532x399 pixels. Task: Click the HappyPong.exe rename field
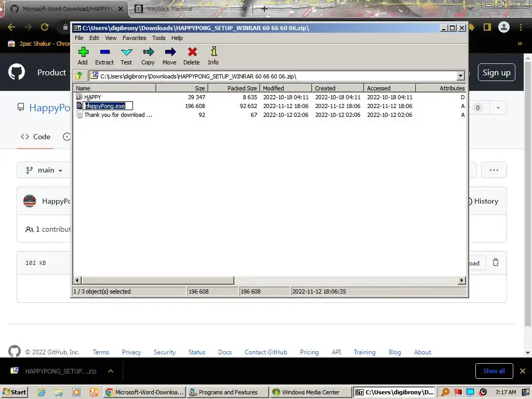(x=108, y=106)
